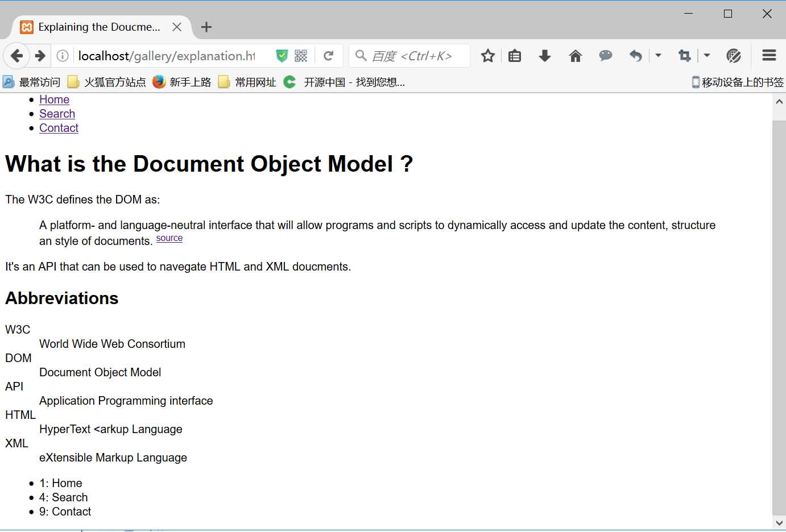The height and width of the screenshot is (532, 786).
Task: Click eXtensible Markup Language definition
Action: 113,458
